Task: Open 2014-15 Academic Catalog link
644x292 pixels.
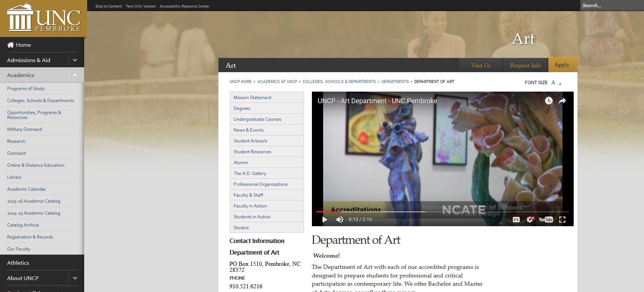Action: click(x=34, y=213)
